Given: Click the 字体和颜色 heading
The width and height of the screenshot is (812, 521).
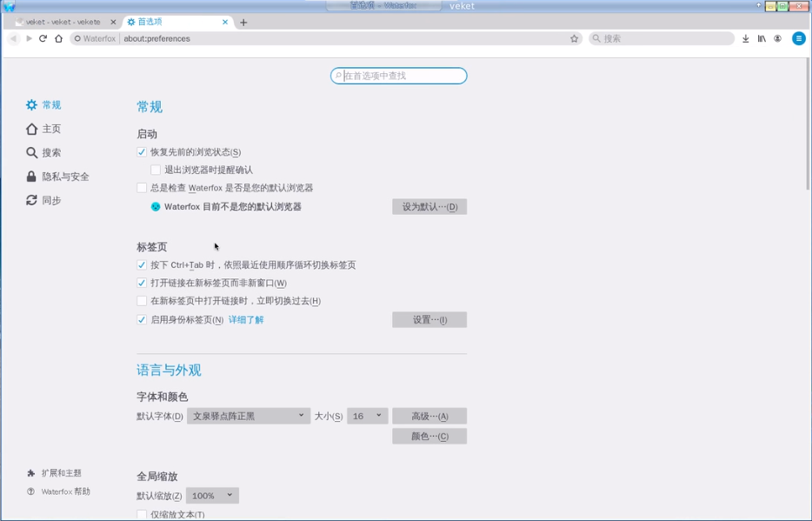Looking at the screenshot, I should [162, 397].
